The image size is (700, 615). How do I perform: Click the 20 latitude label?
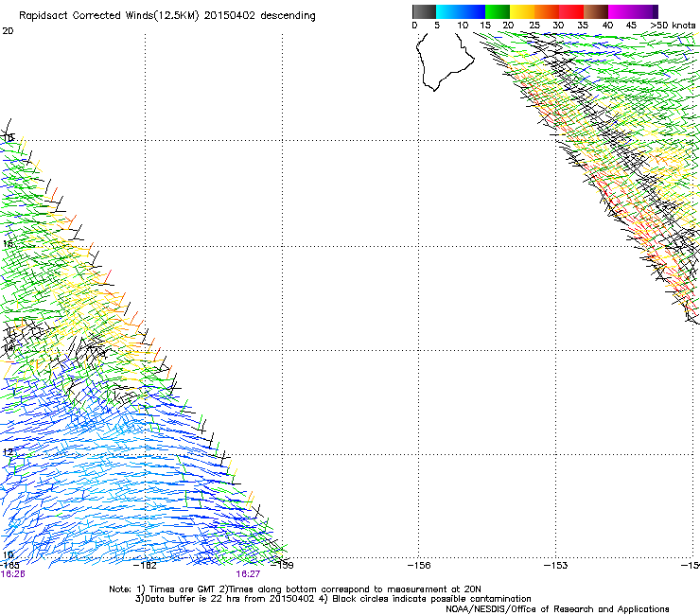[8, 31]
